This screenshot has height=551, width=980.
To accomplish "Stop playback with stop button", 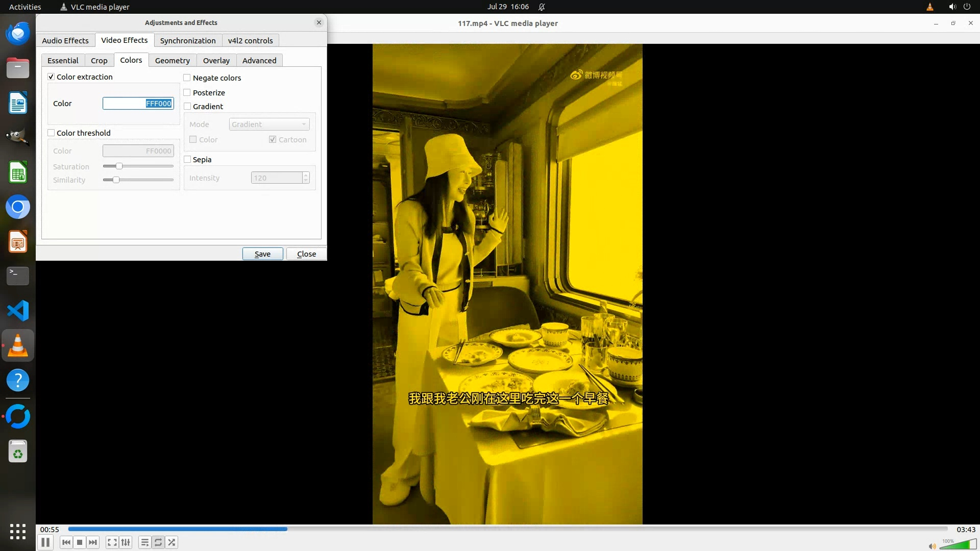I will [x=80, y=542].
